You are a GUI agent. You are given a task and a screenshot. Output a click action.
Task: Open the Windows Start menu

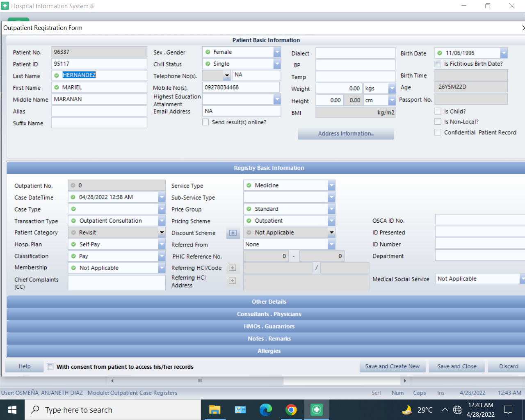pyautogui.click(x=12, y=410)
